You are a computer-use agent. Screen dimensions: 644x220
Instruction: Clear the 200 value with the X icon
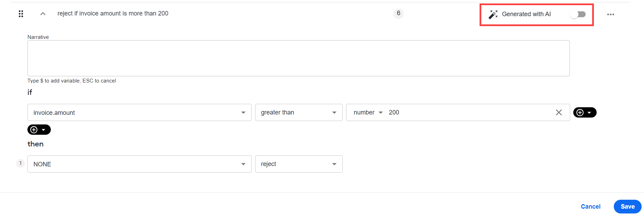click(x=559, y=112)
